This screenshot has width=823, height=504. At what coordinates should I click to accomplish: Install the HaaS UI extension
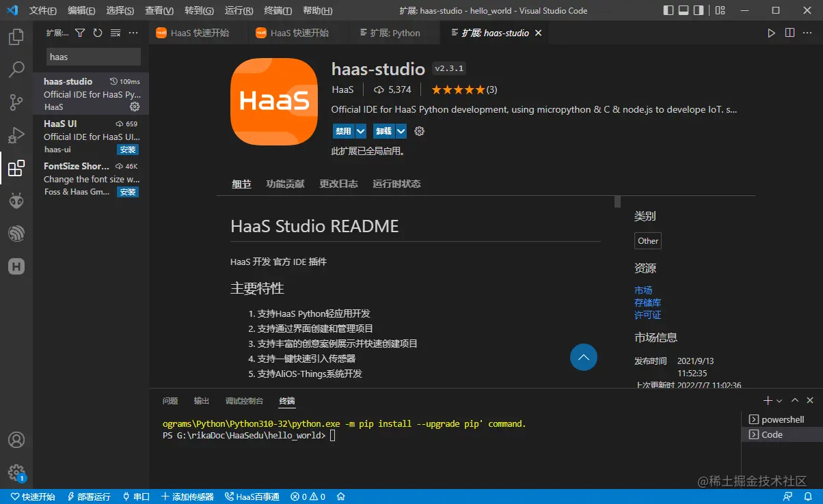[128, 150]
